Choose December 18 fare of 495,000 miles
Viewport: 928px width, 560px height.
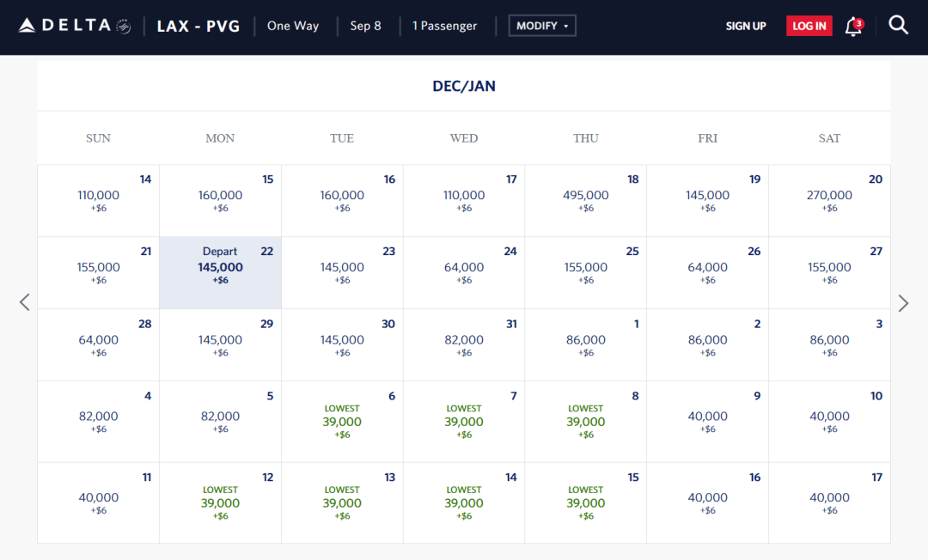pos(586,200)
